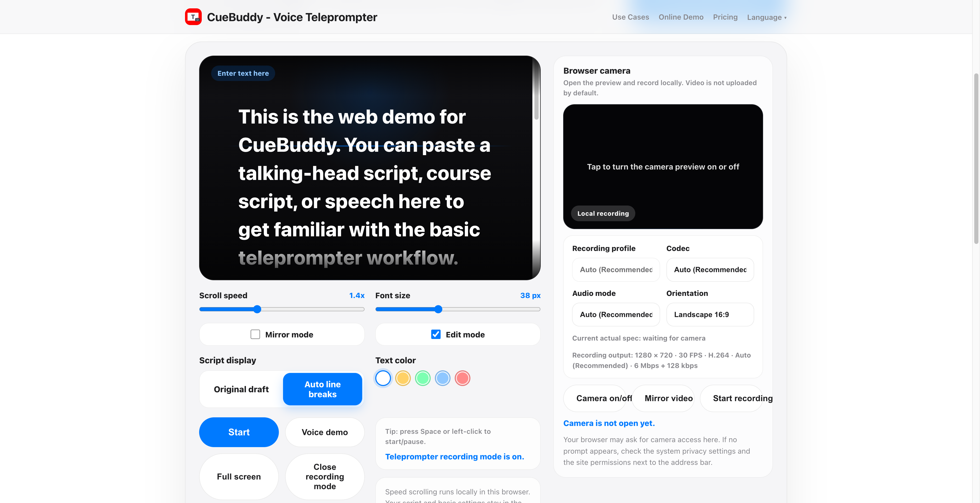Choose the blue text color swatch

[x=443, y=378]
